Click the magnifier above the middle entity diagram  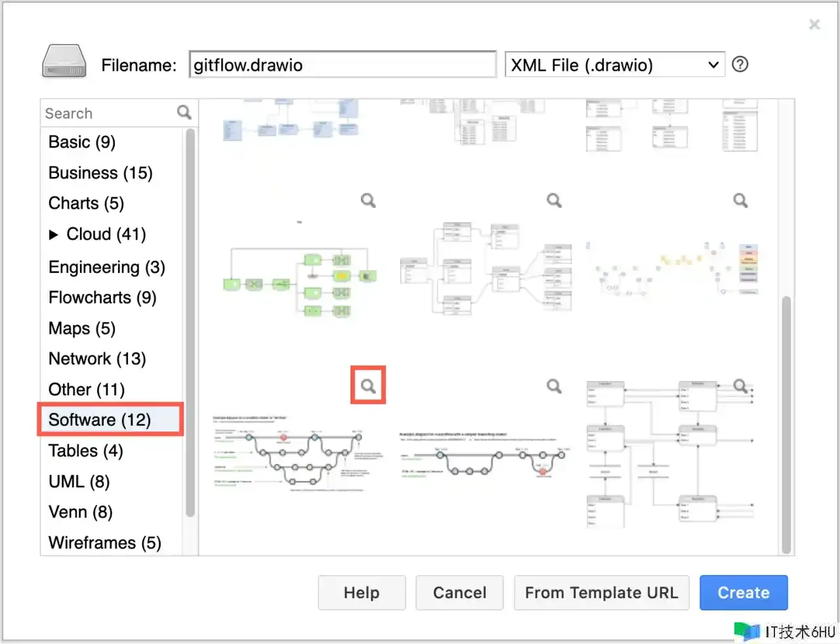coord(554,200)
